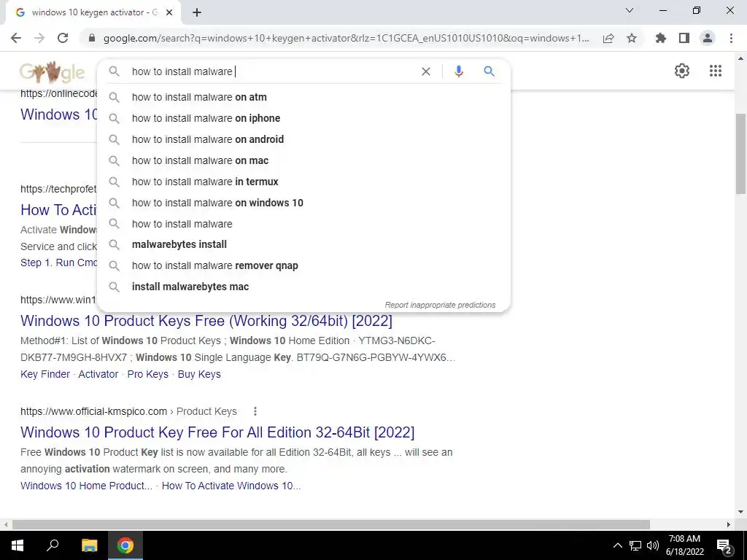
Task: View site info via padlock icon
Action: pos(92,38)
